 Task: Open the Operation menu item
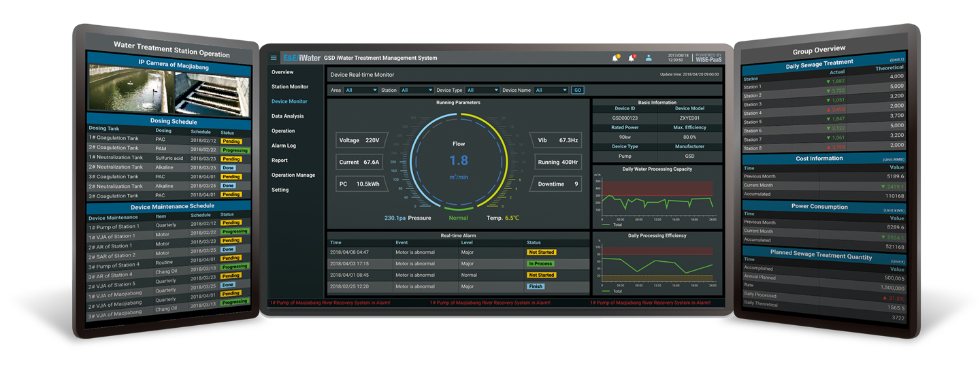283,131
